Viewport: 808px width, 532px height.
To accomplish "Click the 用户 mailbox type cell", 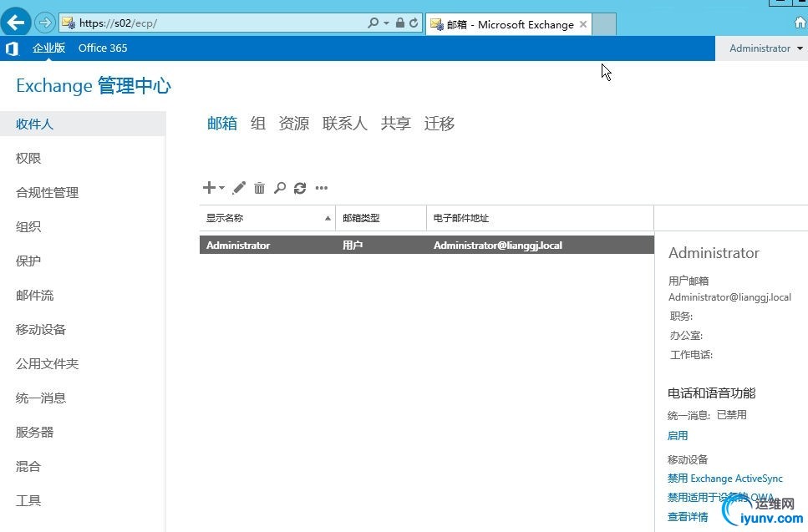I will pyautogui.click(x=353, y=246).
